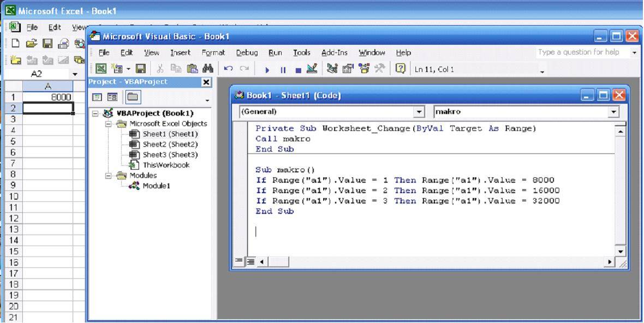Close the Project - VBAProject panel

tap(206, 82)
